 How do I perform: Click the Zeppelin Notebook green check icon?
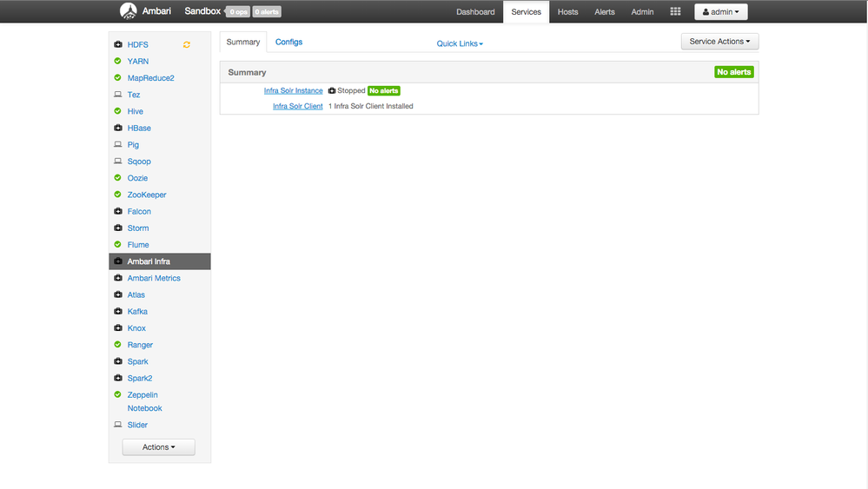point(118,394)
